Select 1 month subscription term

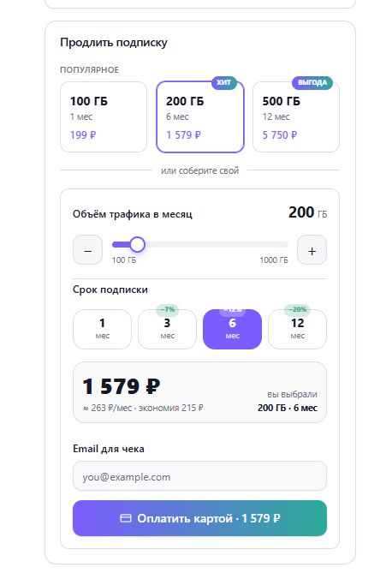tap(103, 329)
